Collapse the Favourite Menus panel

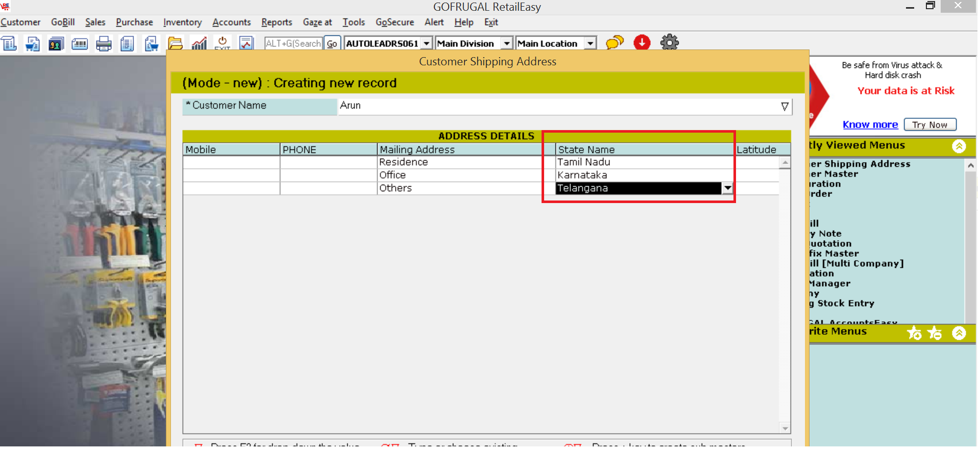click(959, 333)
